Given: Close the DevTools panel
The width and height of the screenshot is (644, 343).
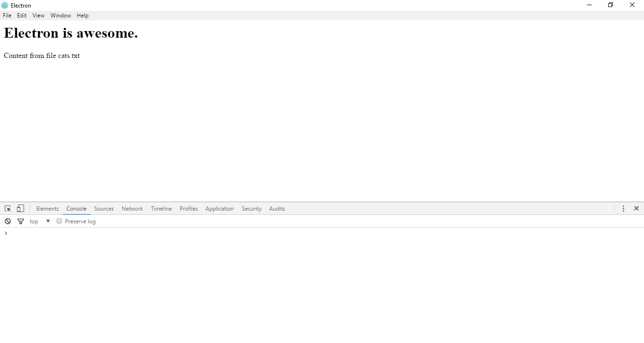Looking at the screenshot, I should [x=636, y=208].
